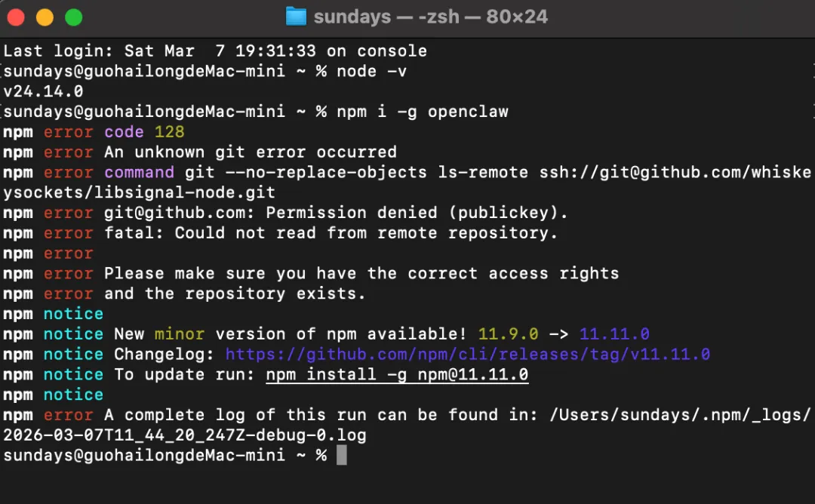Click the underlined 'npm install -g npm@11.11.0' command

pos(397,375)
